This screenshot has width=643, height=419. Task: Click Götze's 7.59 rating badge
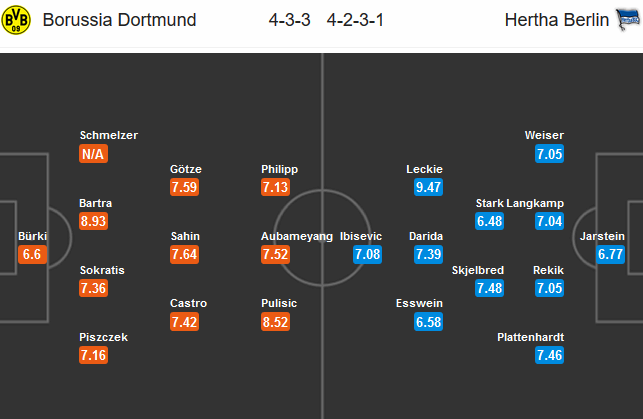(x=185, y=187)
